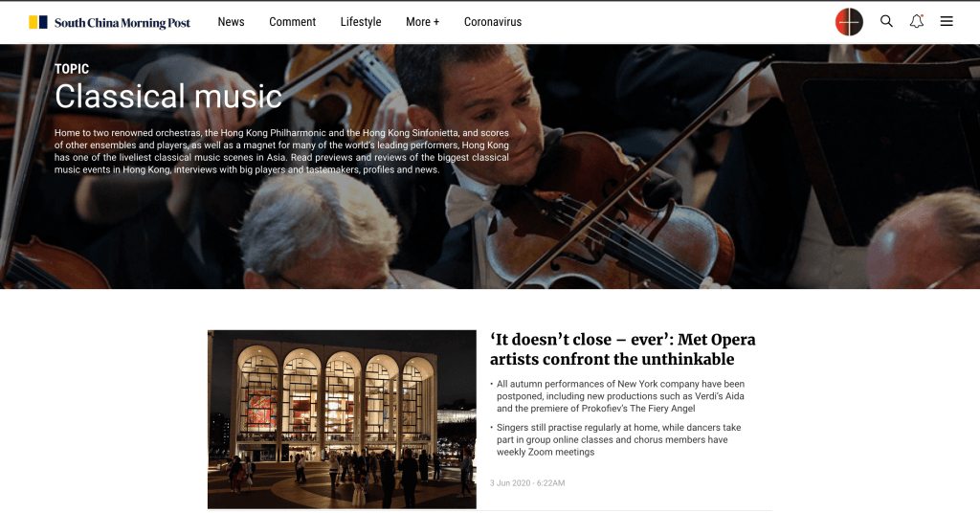The height and width of the screenshot is (513, 980).
Task: Open the Met Opera article headline
Action: pyautogui.click(x=622, y=349)
